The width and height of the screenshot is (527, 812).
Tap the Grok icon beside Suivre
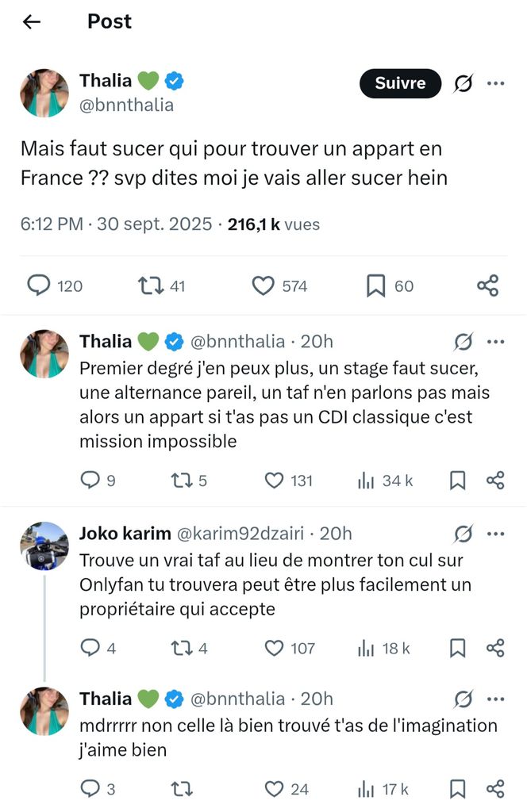click(x=463, y=83)
